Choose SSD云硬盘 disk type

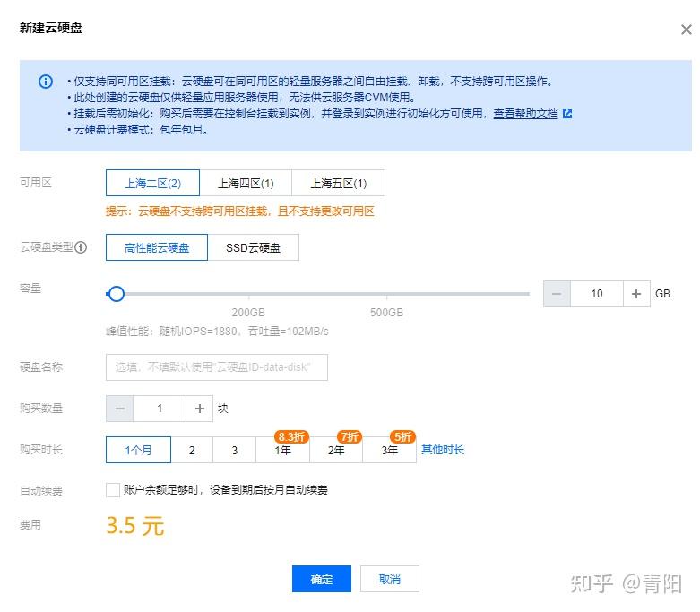253,247
